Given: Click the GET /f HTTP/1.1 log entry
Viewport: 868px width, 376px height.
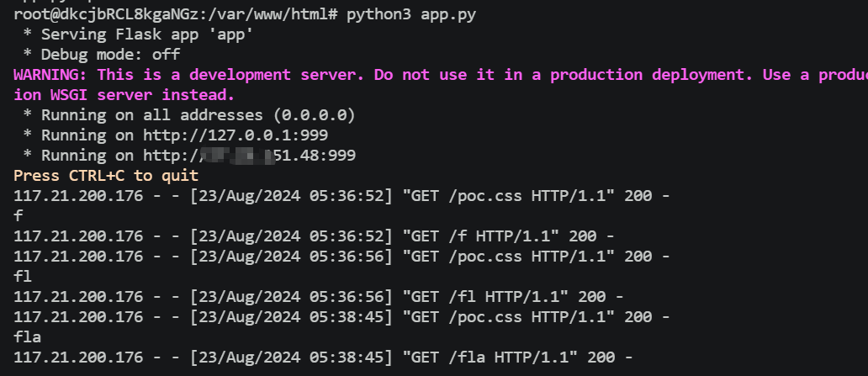Looking at the screenshot, I should tap(314, 236).
